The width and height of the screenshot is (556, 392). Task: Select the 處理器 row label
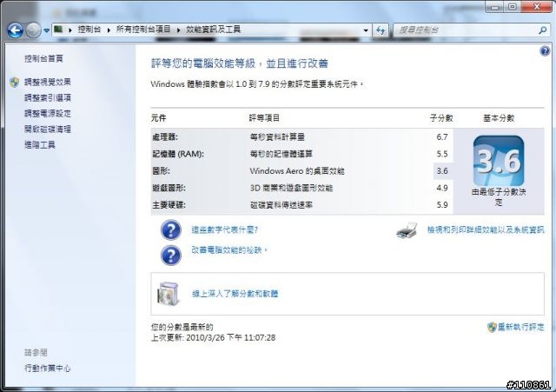[165, 137]
